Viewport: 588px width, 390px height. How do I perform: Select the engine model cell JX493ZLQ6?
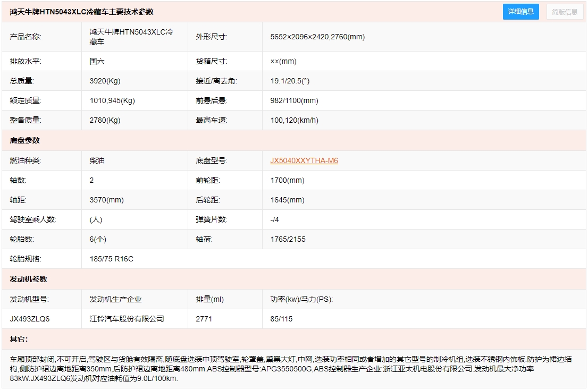click(30, 319)
